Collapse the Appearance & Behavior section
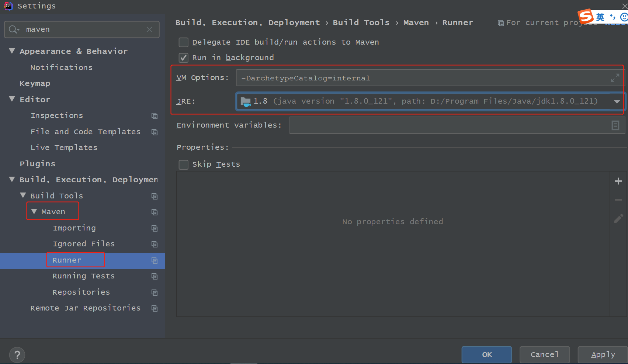Viewport: 628px width, 364px height. [12, 51]
